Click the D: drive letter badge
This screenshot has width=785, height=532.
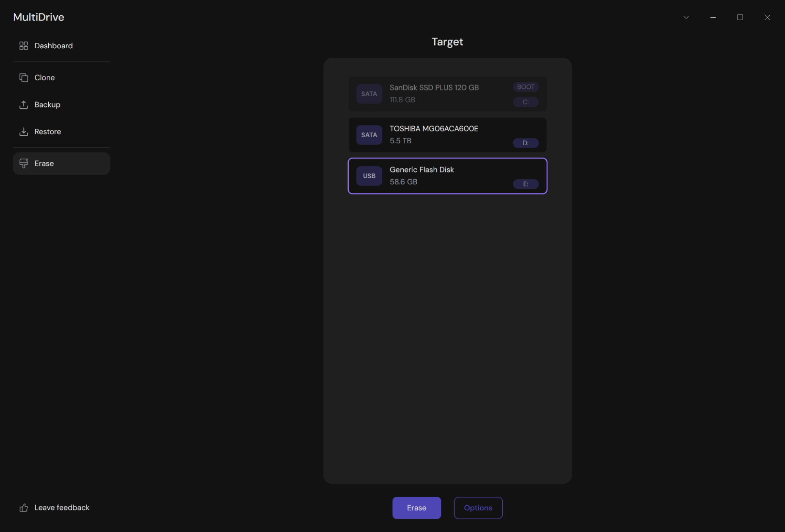point(526,143)
